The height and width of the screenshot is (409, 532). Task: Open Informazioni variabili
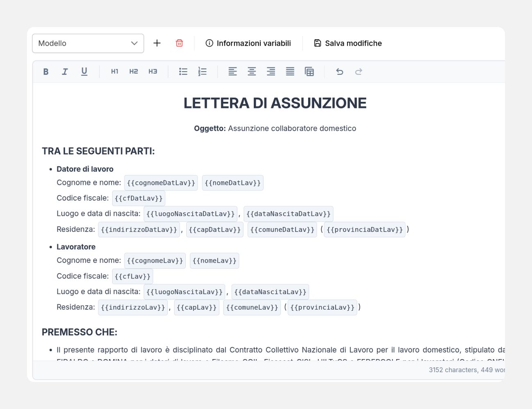click(248, 43)
